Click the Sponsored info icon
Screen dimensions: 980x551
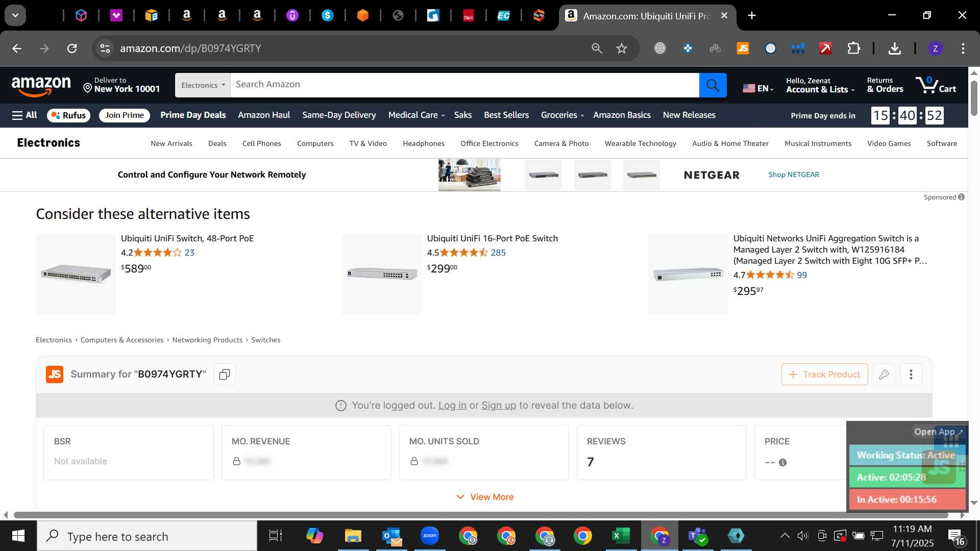click(x=962, y=197)
